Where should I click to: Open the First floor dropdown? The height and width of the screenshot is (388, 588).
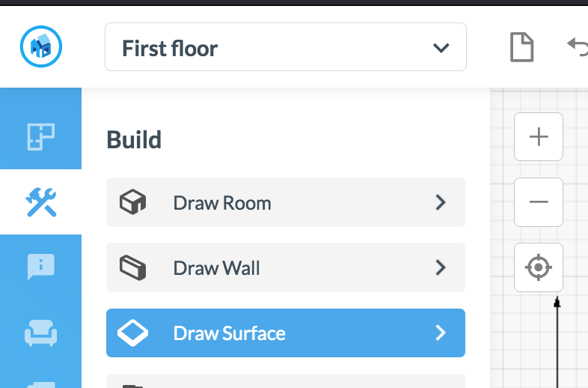[286, 47]
